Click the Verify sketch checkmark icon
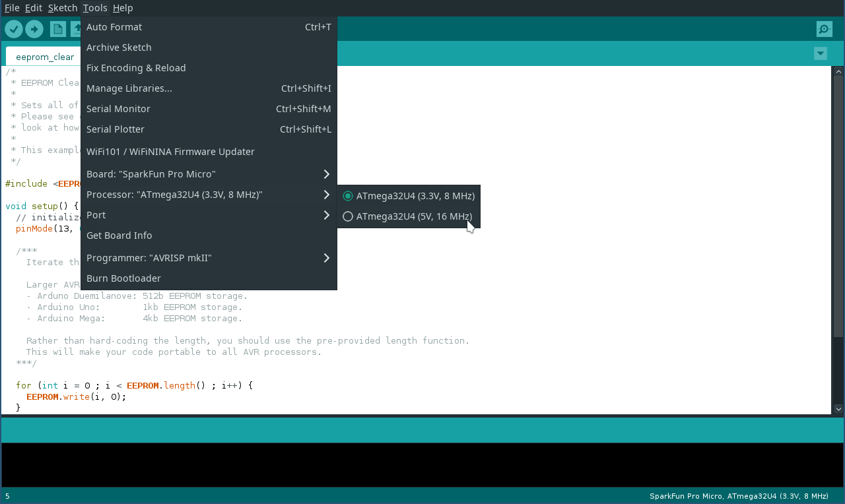Viewport: 845px width, 504px height. pos(14,29)
